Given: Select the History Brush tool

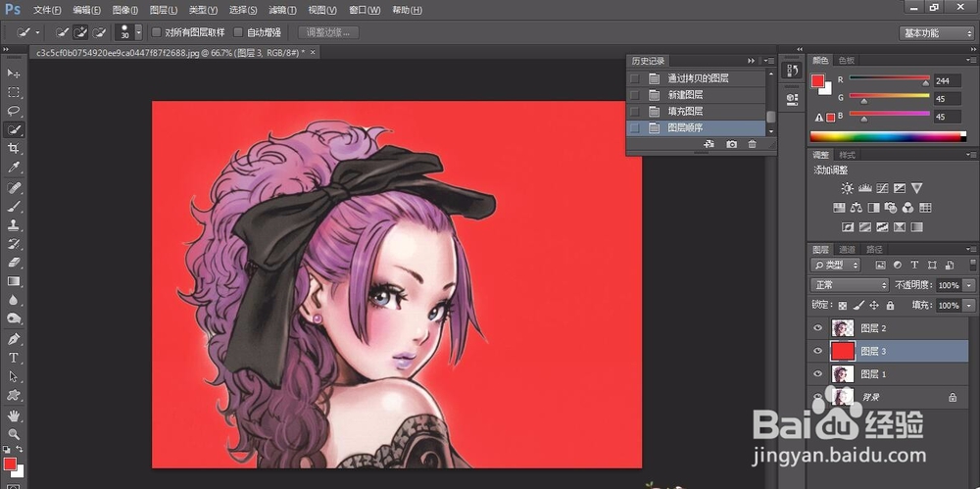Looking at the screenshot, I should coord(13,244).
